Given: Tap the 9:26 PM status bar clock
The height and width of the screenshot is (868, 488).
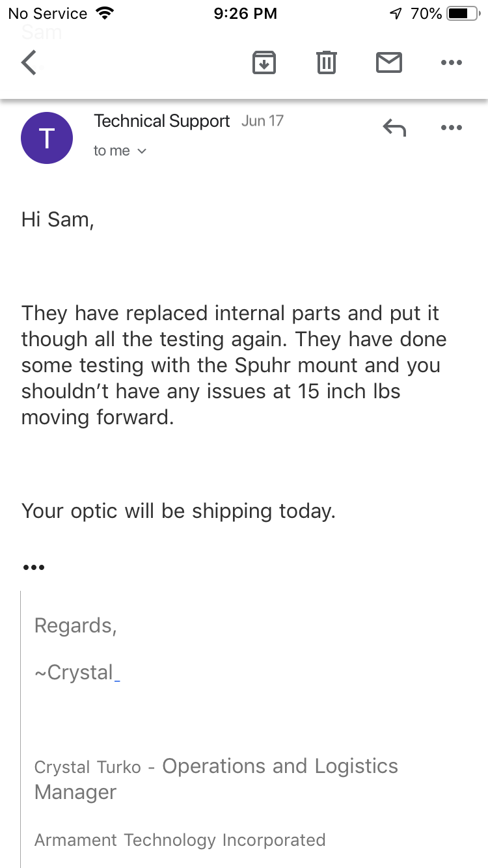Looking at the screenshot, I should 245,14.
